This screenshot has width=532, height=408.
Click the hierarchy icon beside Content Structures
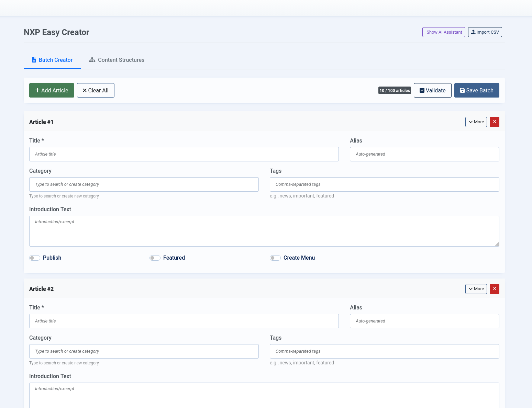coord(92,60)
